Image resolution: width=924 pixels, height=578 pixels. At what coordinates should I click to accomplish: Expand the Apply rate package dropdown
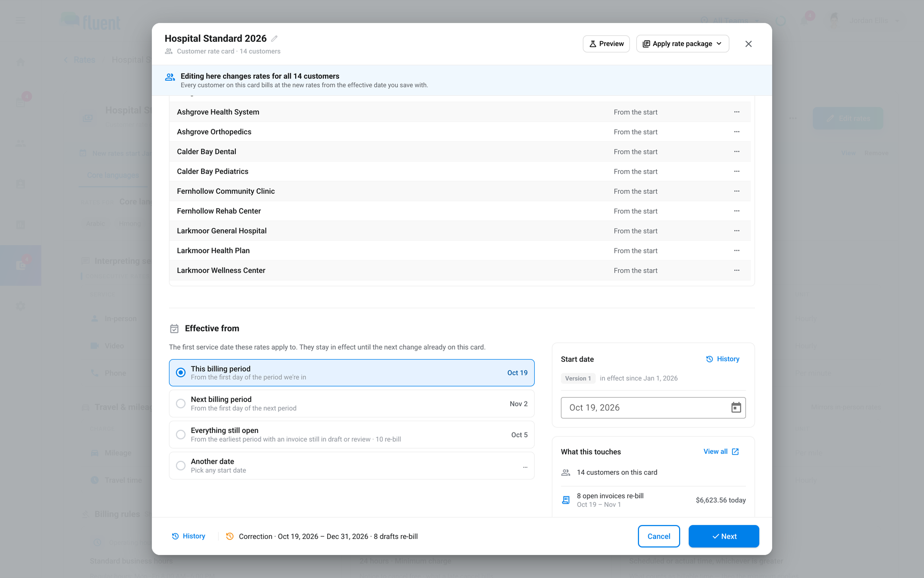coord(682,44)
